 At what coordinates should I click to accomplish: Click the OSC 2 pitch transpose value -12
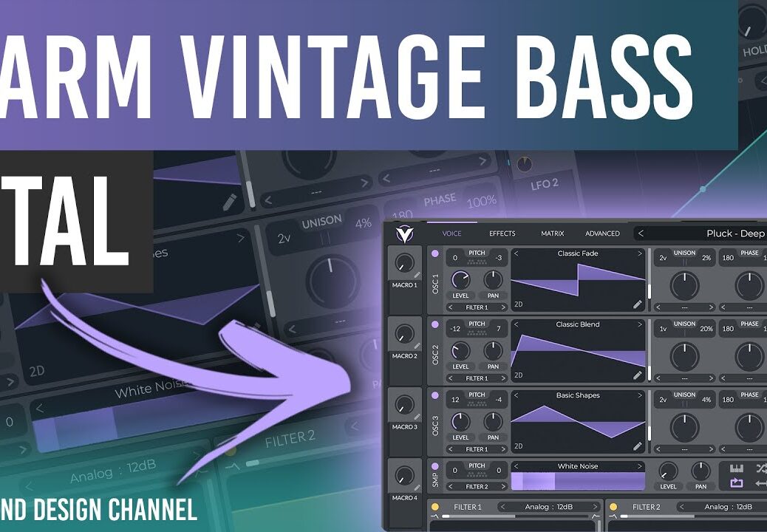(455, 329)
